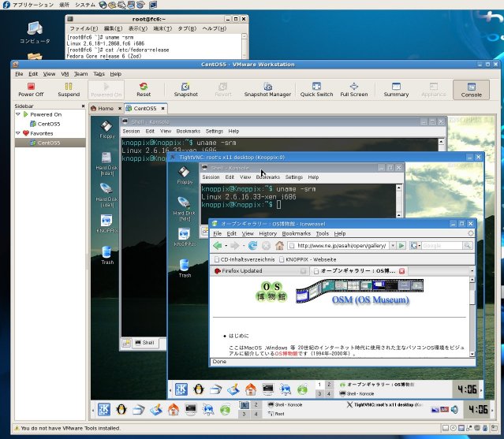Collapse the Powered On tree group
This screenshot has width=504, height=439.
pos(18,114)
